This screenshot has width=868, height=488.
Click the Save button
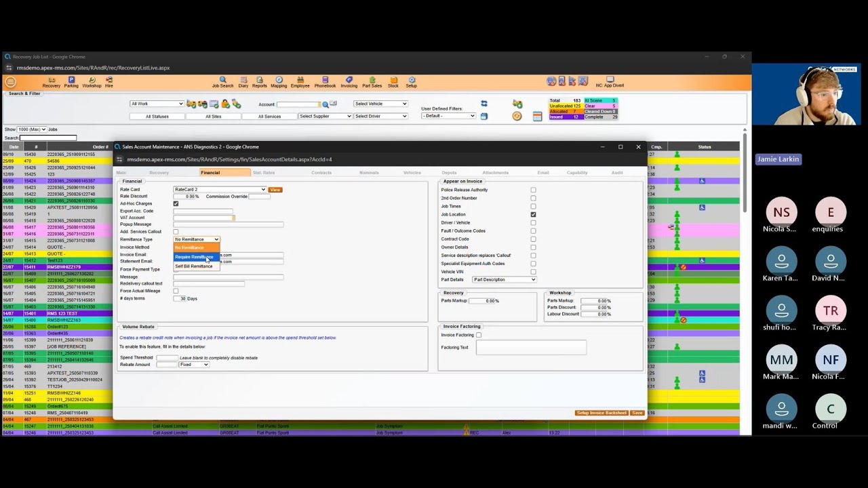click(637, 413)
